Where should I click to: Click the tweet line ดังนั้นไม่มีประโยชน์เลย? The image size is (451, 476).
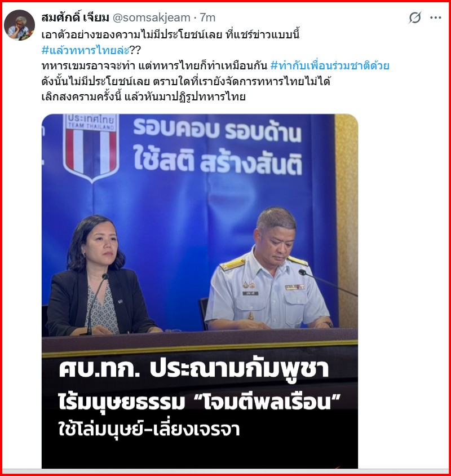(185, 81)
